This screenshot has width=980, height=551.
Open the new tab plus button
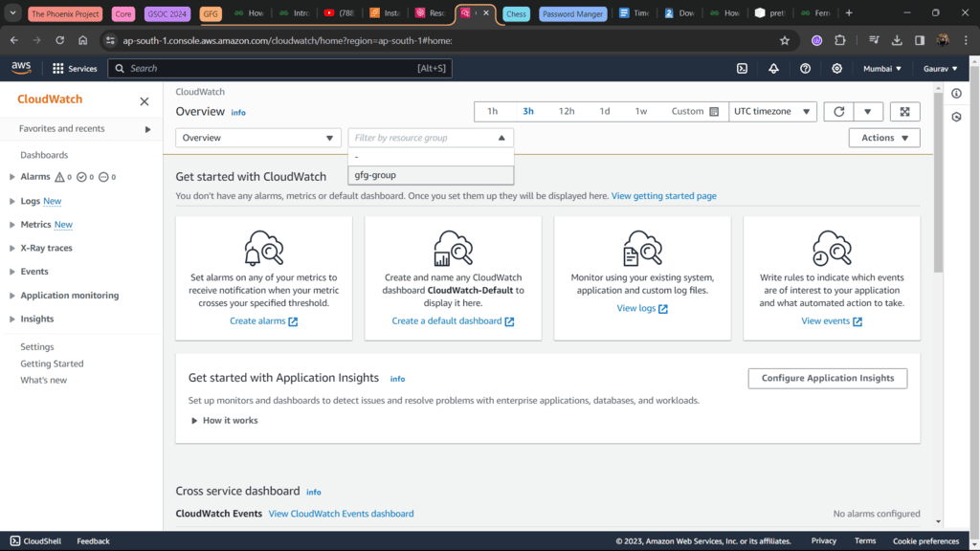tap(849, 13)
